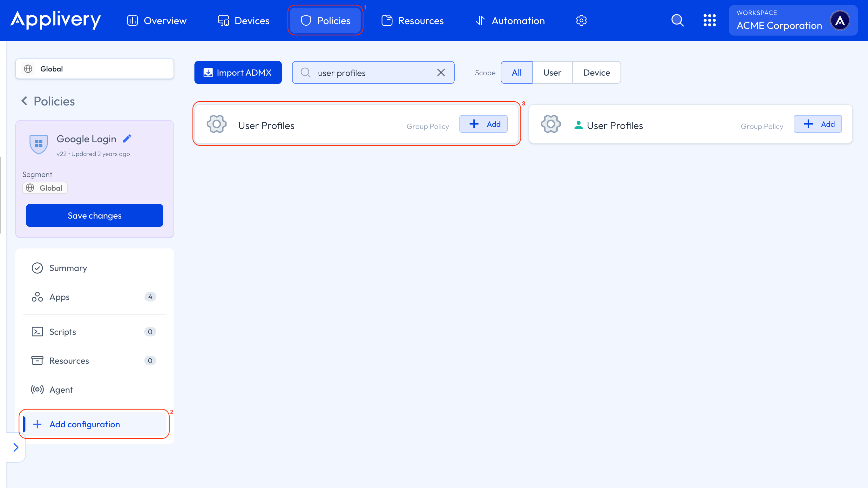
Task: Switch scope to Device
Action: coord(596,72)
